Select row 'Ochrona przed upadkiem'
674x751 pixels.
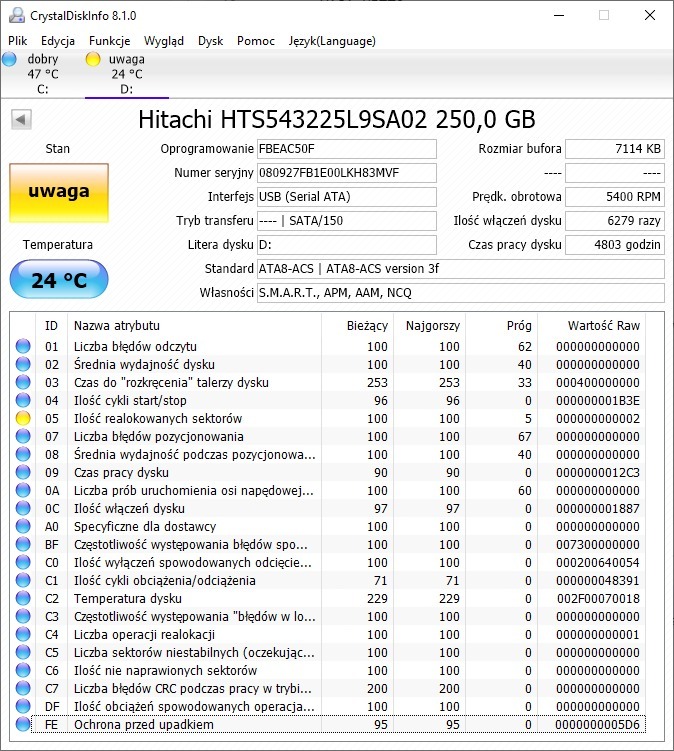pyautogui.click(x=329, y=725)
